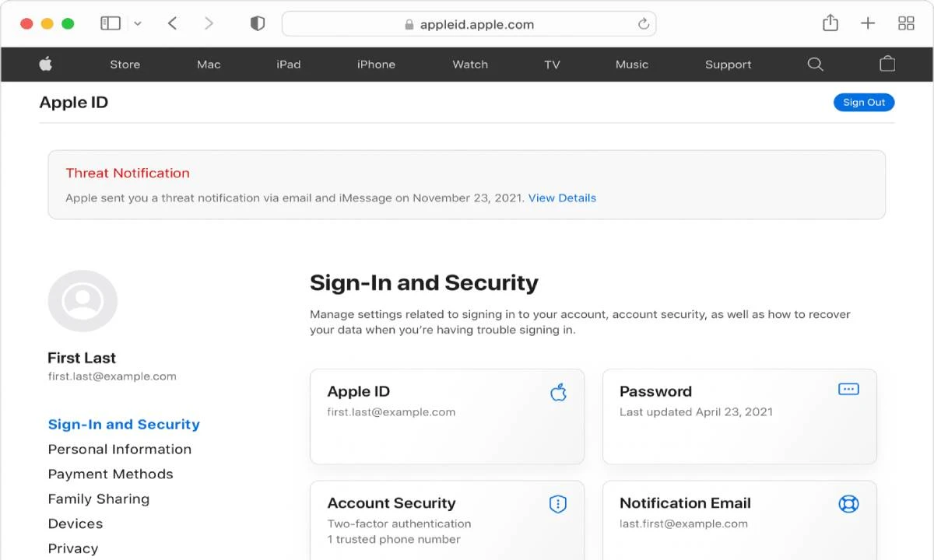Viewport: 934px width, 560px height.
Task: Click the Last updated April 23, 2021 text
Action: tap(696, 412)
